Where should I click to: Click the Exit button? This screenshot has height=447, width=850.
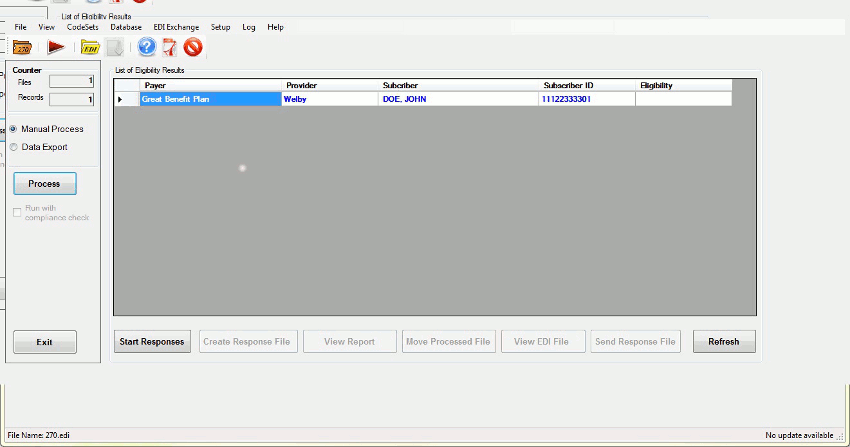point(44,342)
